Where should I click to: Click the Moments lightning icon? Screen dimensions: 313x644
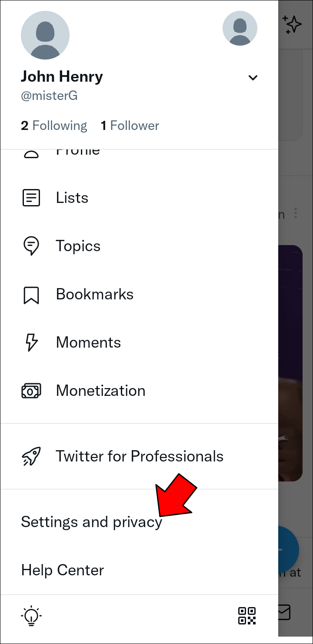[31, 342]
